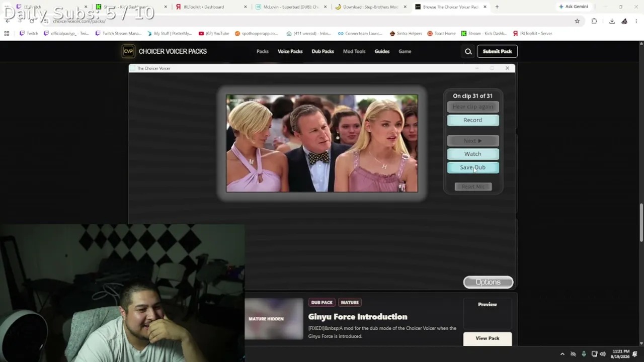Click the Reset Mic button
Image resolution: width=644 pixels, height=362 pixels.
click(x=473, y=187)
